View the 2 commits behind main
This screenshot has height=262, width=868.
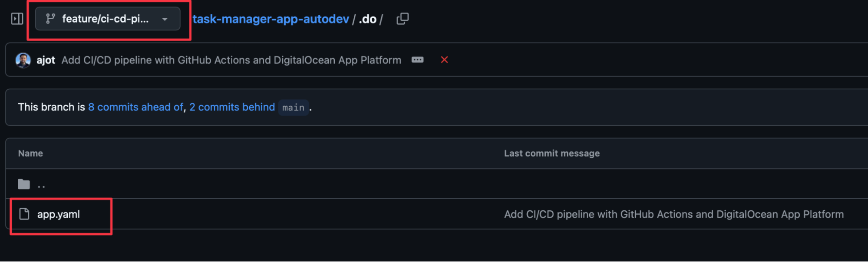(x=232, y=107)
